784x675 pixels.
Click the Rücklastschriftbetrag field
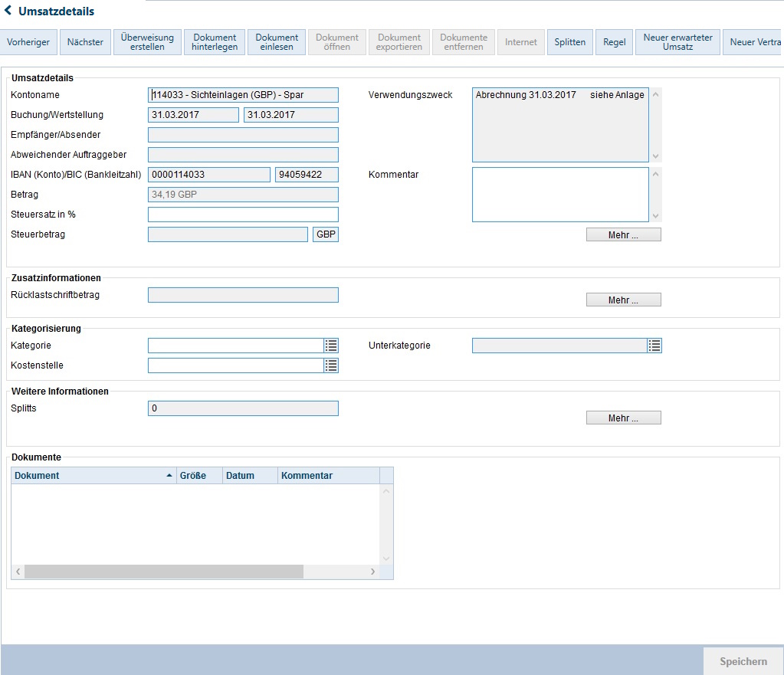point(243,295)
